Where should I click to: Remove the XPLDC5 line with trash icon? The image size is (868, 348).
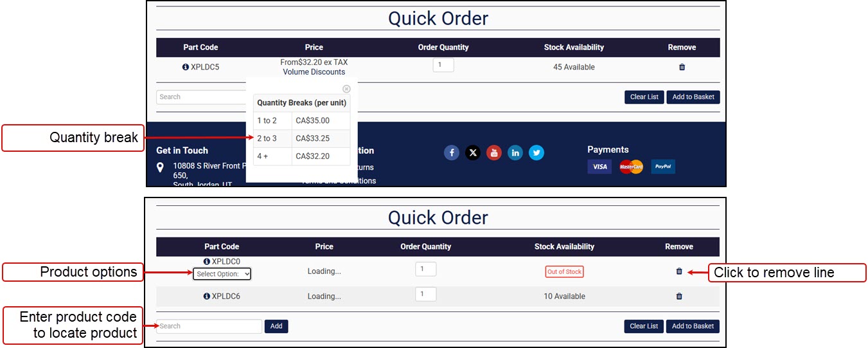point(682,67)
